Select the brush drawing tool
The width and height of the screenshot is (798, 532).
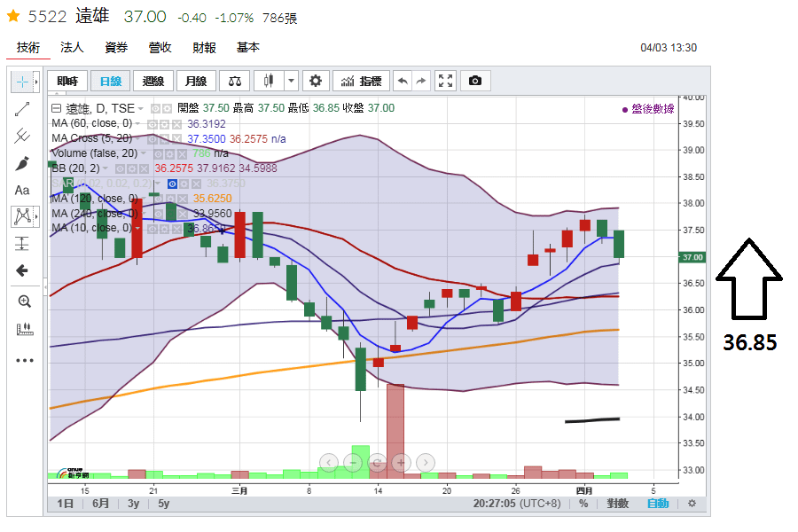click(22, 163)
